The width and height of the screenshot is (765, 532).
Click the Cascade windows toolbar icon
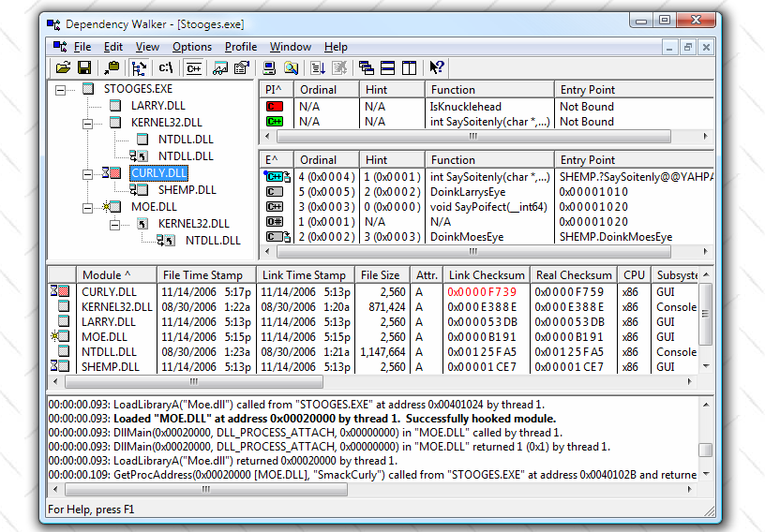point(366,67)
